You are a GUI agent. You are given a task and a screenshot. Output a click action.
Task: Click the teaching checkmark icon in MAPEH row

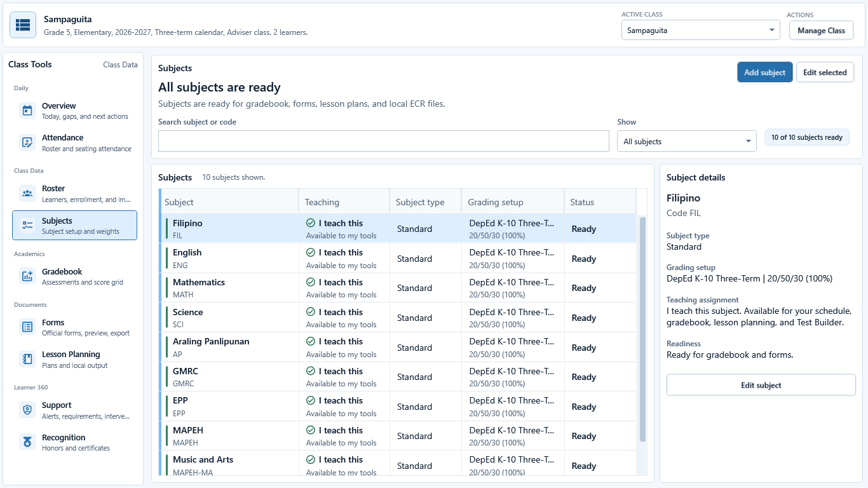click(x=311, y=430)
